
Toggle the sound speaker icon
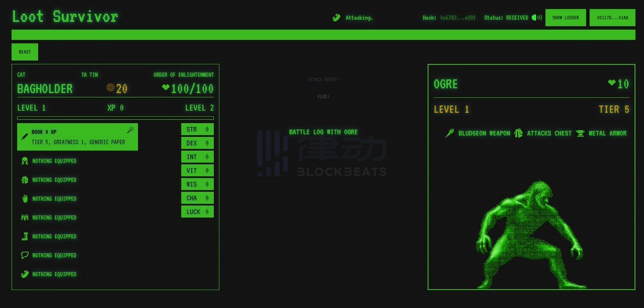pyautogui.click(x=537, y=18)
